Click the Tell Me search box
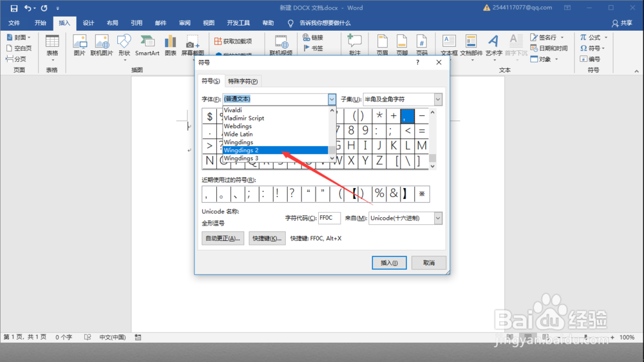The width and height of the screenshot is (644, 362). (x=325, y=23)
